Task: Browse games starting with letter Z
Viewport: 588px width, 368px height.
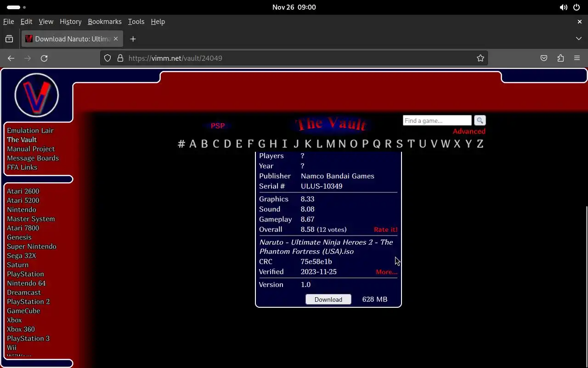Action: tap(480, 144)
